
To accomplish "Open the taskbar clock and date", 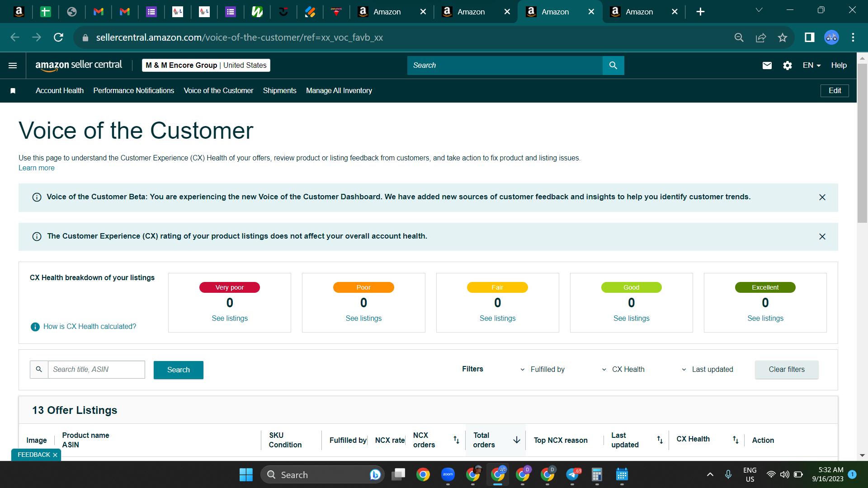I will tap(828, 474).
